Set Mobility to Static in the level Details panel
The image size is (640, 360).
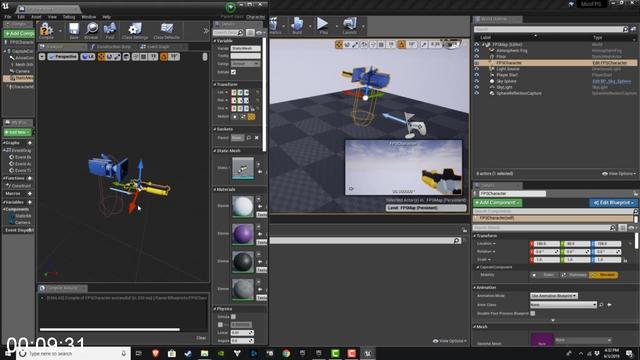click(x=544, y=275)
